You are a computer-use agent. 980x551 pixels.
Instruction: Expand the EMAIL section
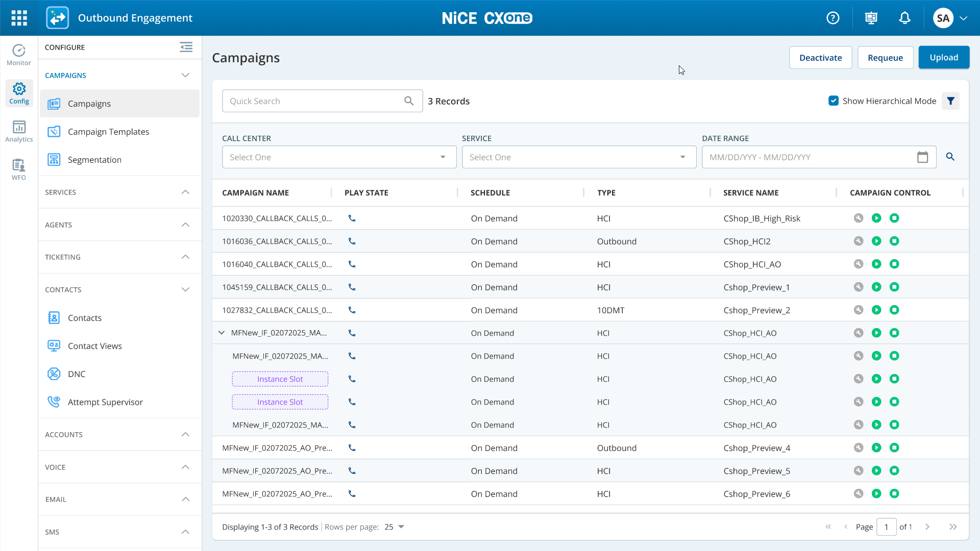185,499
